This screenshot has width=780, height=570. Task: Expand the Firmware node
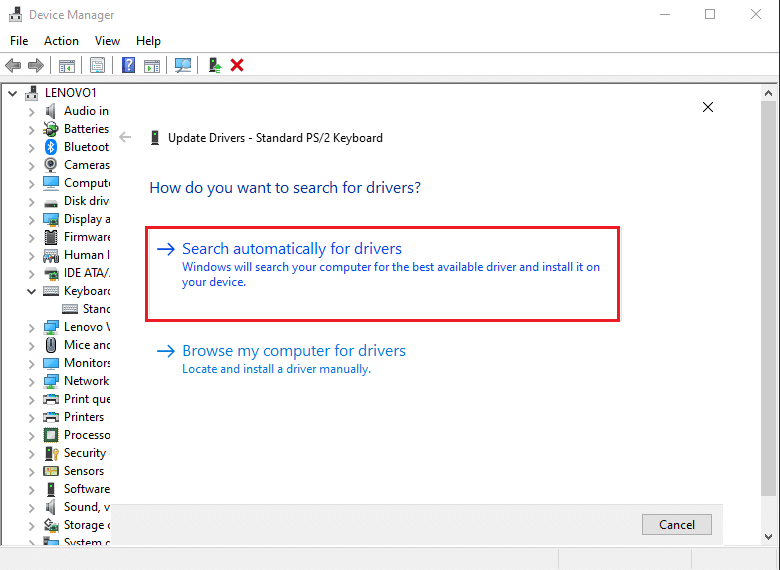tap(31, 238)
